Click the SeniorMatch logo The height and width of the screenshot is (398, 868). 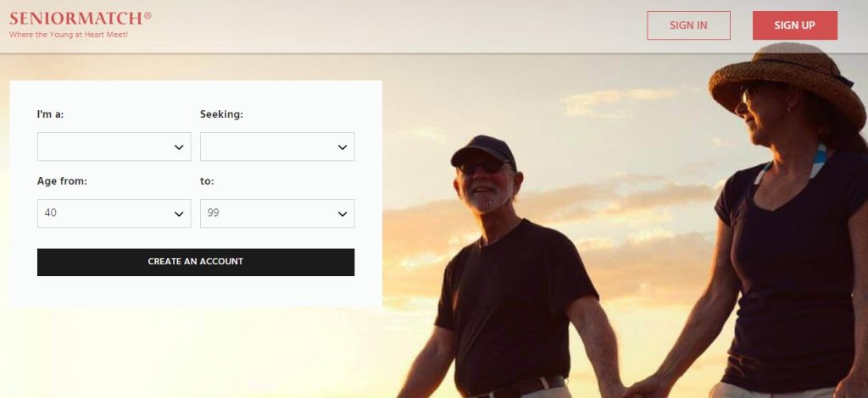81,19
